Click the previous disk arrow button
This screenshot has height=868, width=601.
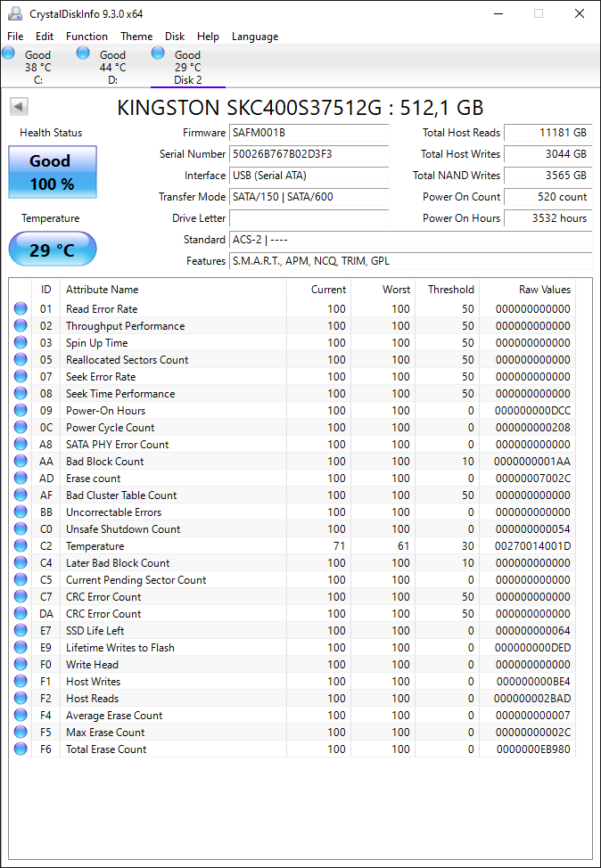click(20, 107)
